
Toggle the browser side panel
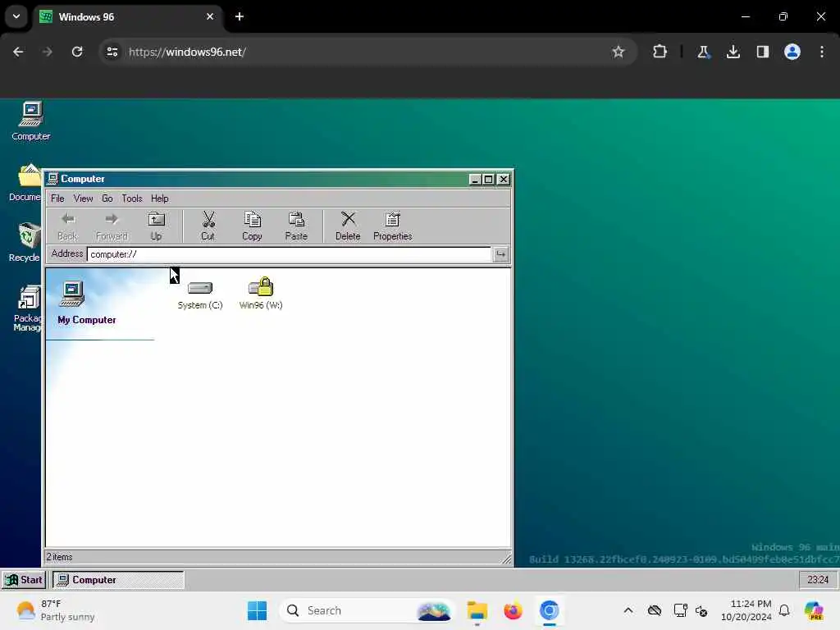[763, 52]
